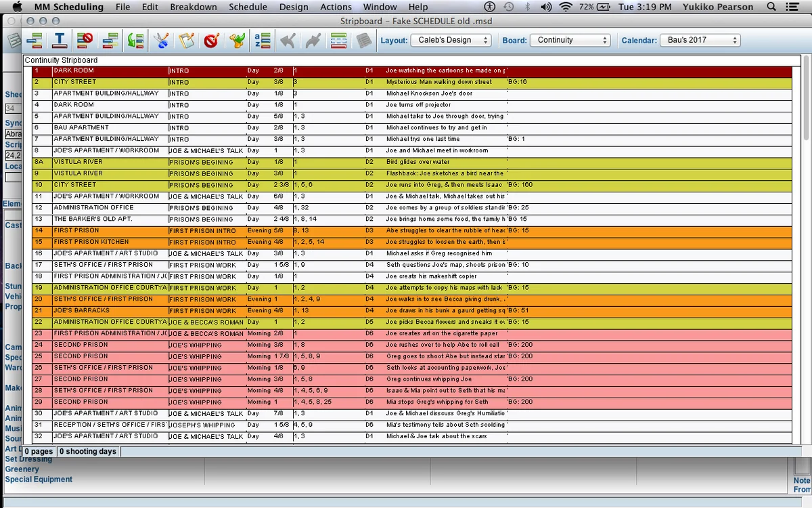Open the Design menu in menu bar
Screen dimensions: 812x508
293,7
